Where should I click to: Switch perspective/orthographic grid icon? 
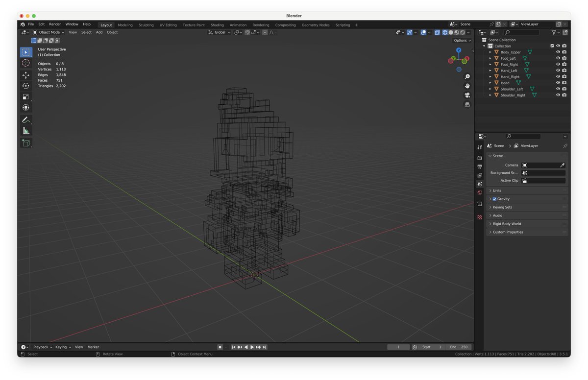[467, 104]
